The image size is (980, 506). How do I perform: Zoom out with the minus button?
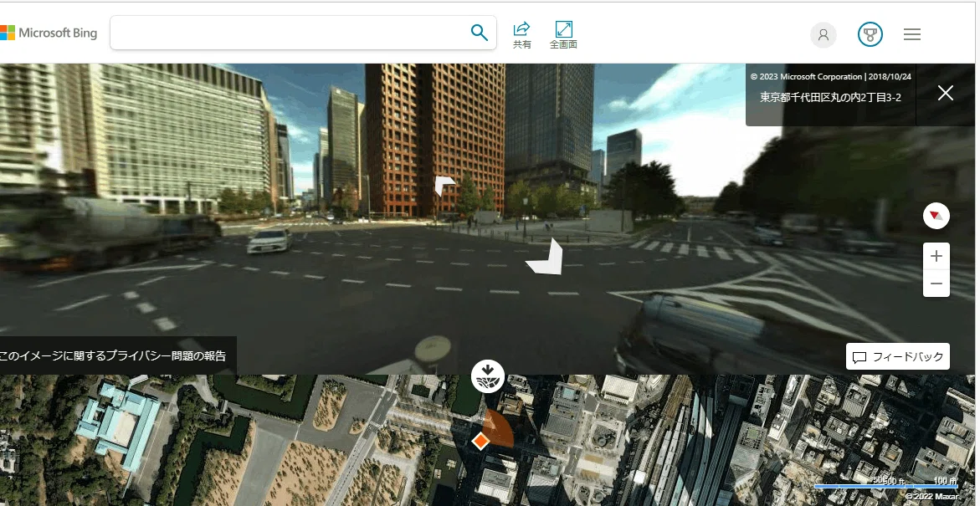[x=936, y=284]
